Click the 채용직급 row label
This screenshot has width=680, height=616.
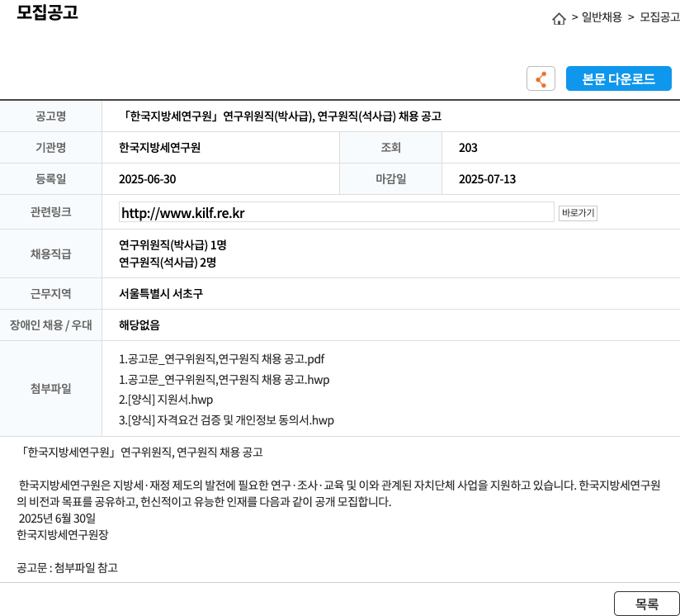50,254
